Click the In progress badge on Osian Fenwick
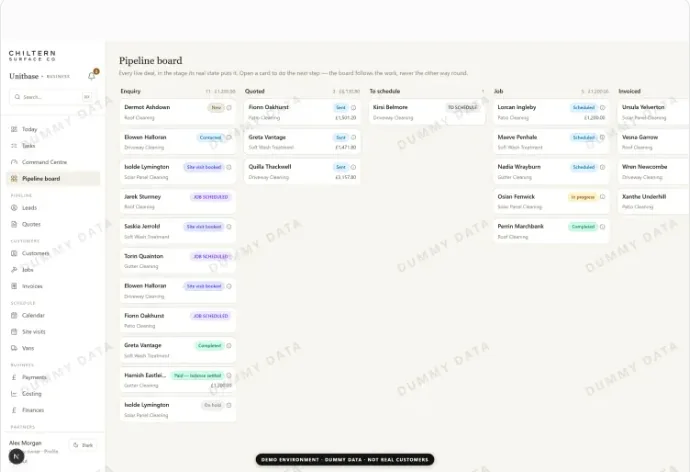Image resolution: width=690 pixels, height=472 pixels. 583,197
